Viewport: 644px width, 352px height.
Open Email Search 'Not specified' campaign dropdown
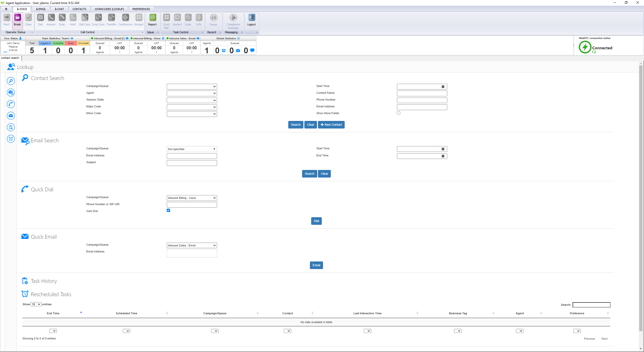point(192,149)
